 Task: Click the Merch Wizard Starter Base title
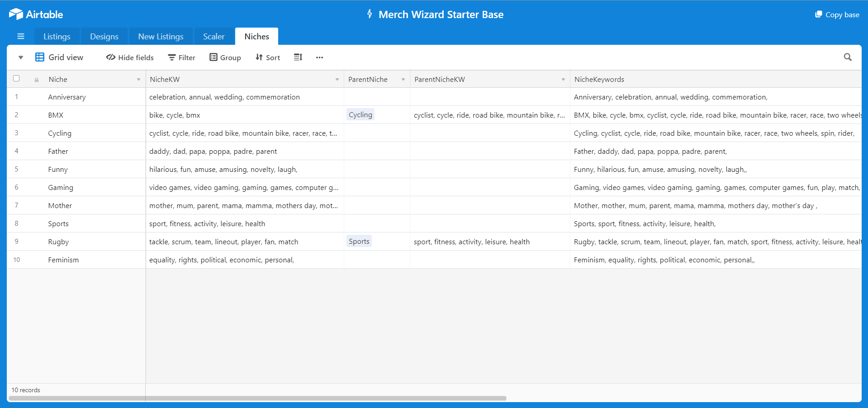pyautogui.click(x=441, y=14)
